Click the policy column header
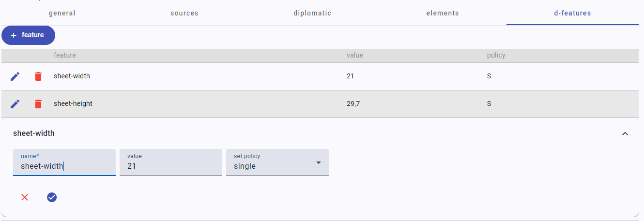This screenshot has width=644, height=221. coord(496,55)
